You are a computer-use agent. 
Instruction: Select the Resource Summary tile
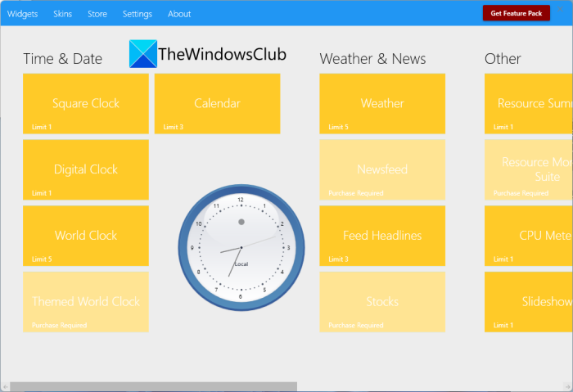tap(529, 104)
